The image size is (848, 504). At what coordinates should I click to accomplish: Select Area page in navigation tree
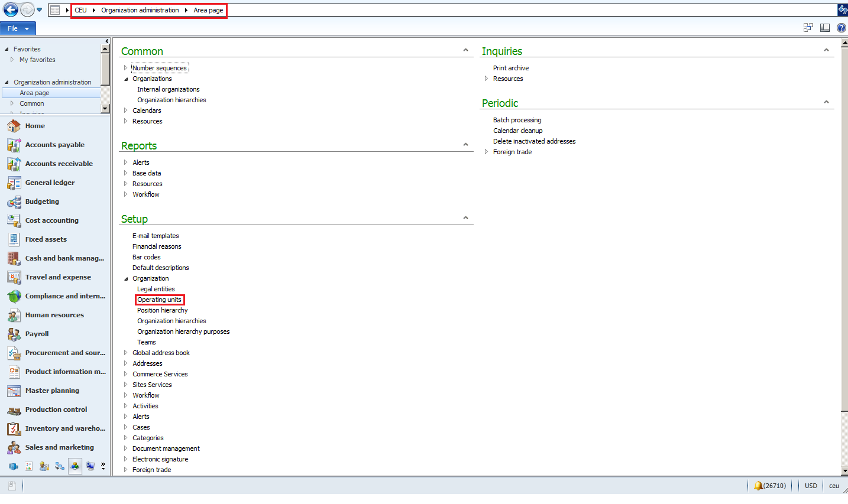click(34, 93)
